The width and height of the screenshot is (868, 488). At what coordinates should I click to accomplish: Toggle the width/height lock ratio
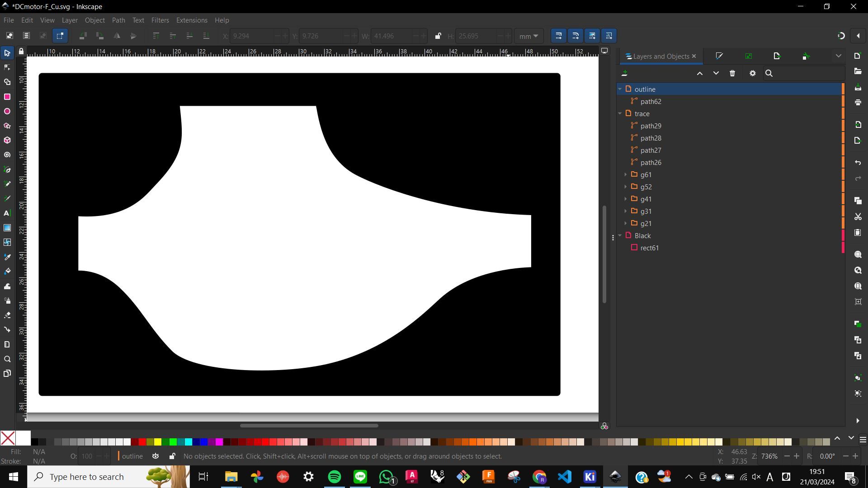pos(438,36)
